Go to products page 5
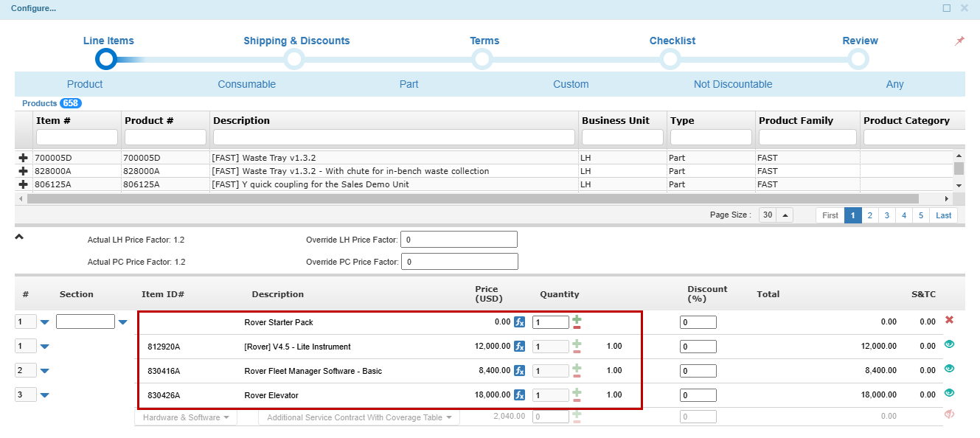This screenshot has height=438, width=980. point(921,215)
